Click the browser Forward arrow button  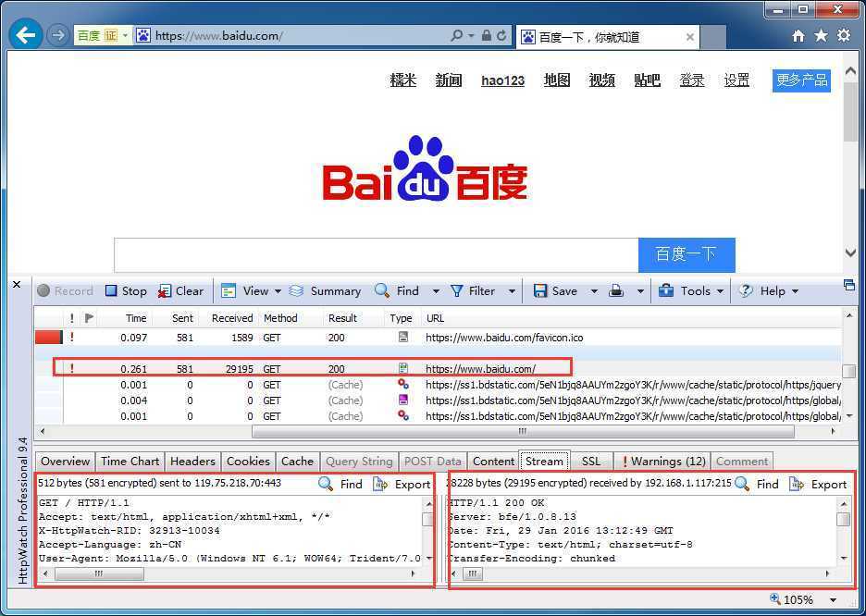(x=56, y=36)
